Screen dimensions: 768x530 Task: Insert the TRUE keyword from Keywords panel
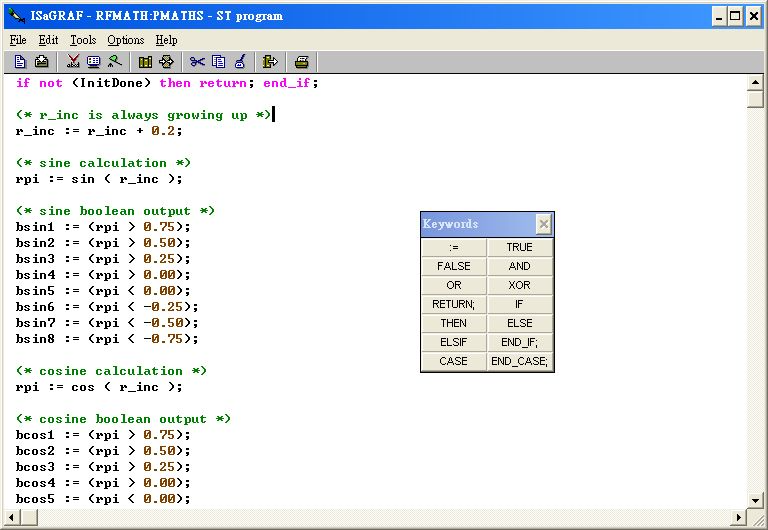[x=519, y=247]
